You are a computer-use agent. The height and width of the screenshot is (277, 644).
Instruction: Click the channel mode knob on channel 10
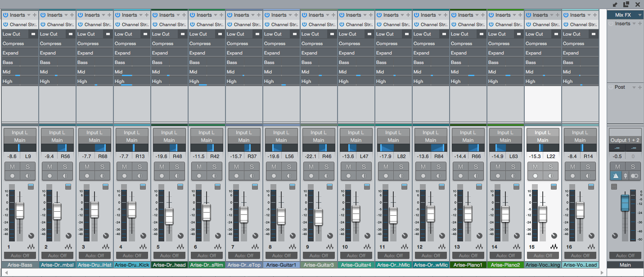367,236
